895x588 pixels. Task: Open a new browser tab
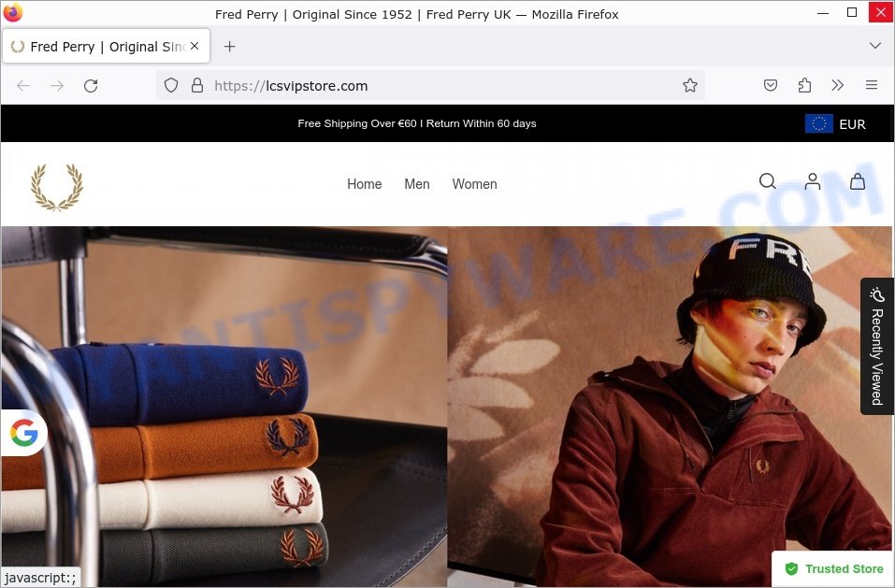pos(229,46)
